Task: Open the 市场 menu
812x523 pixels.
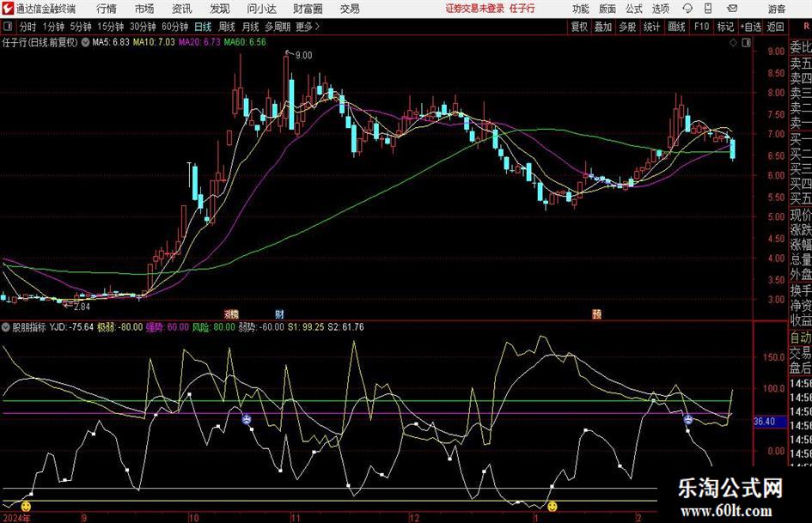Action: 144,9
